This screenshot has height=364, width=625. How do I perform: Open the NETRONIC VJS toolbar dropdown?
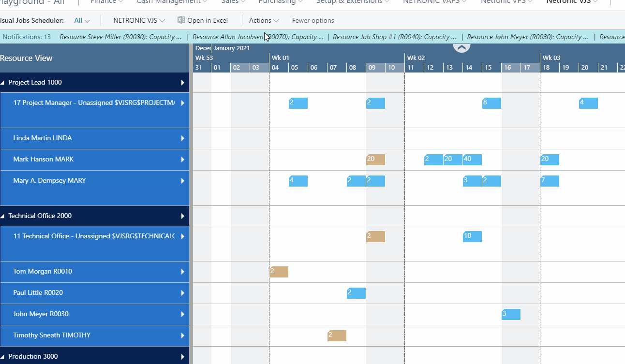139,20
